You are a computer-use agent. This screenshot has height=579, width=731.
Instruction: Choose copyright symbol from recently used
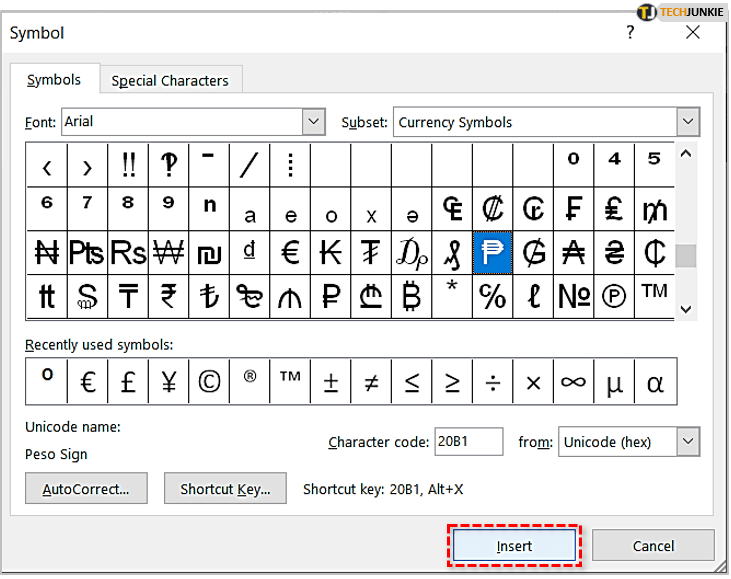tap(208, 381)
